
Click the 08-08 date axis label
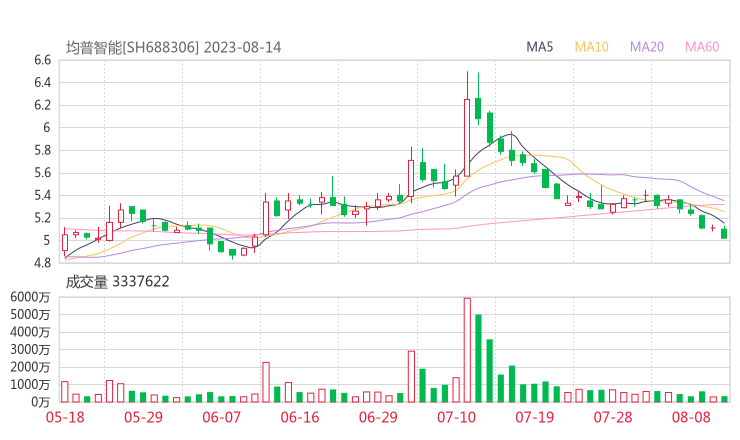[691, 417]
